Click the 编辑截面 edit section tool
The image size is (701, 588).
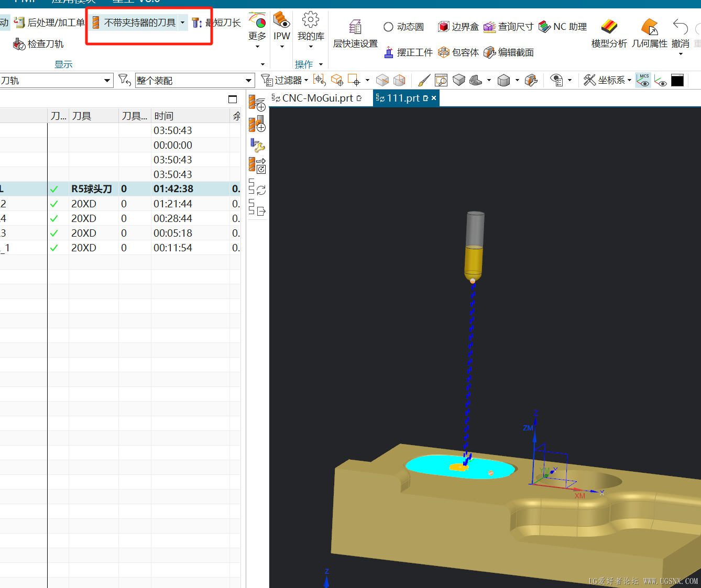coord(509,52)
